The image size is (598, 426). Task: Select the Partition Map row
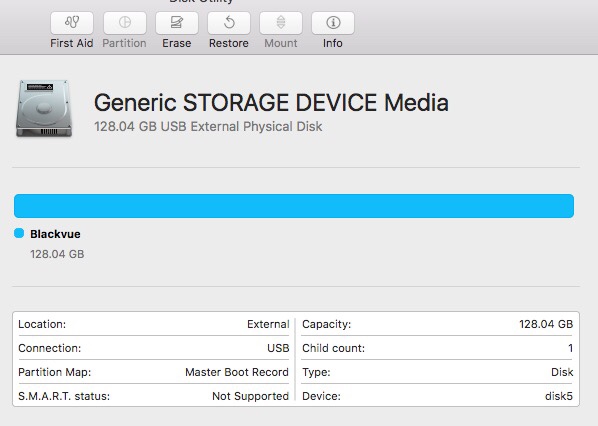click(x=153, y=372)
